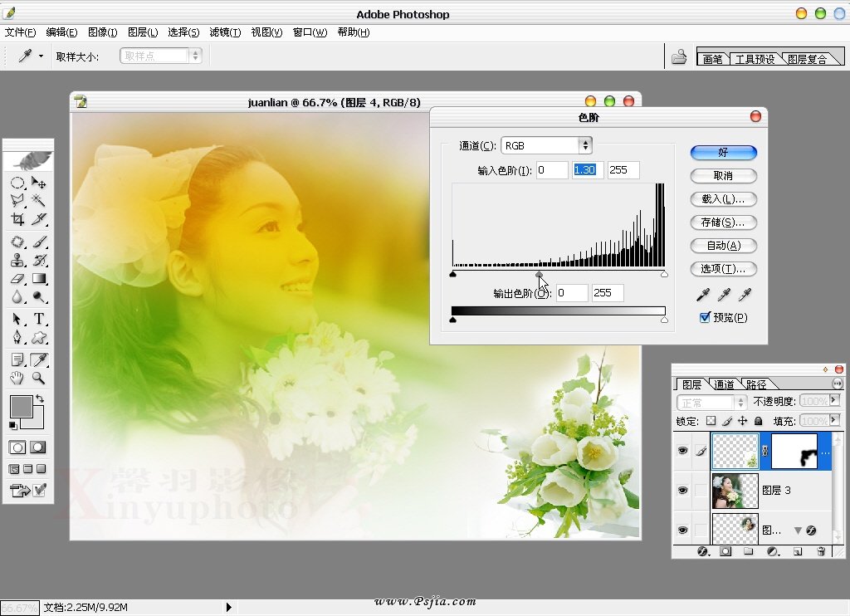Open the 滤镜 menu

(224, 32)
